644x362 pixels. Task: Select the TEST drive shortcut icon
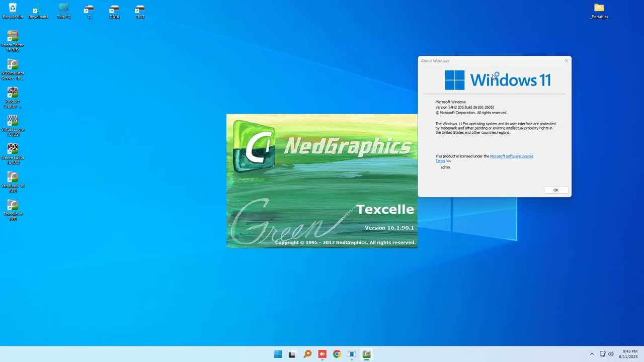point(140,12)
